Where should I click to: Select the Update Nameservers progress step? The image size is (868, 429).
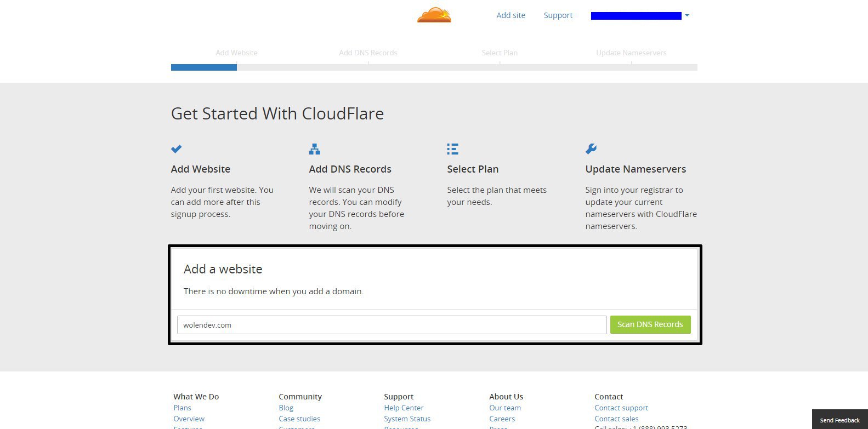[x=631, y=53]
